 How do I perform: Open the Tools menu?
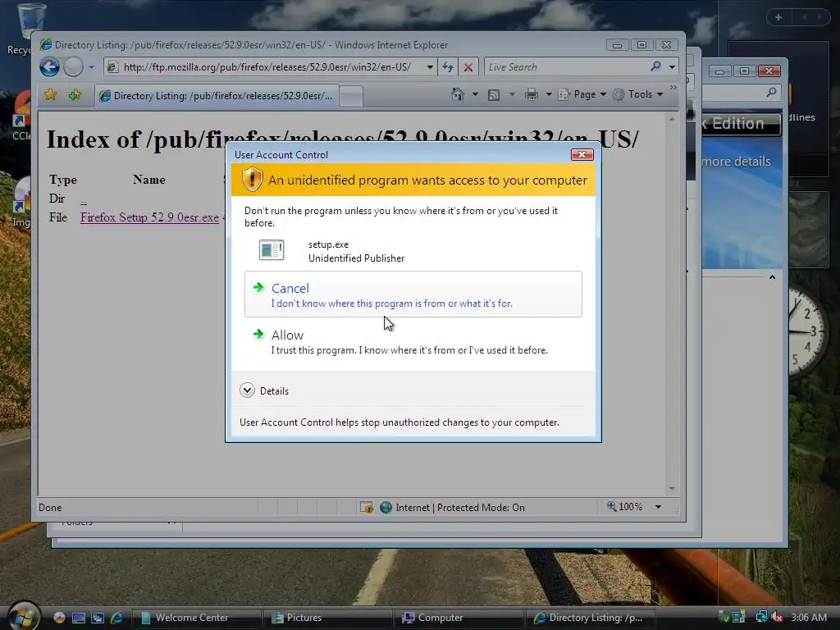click(638, 94)
